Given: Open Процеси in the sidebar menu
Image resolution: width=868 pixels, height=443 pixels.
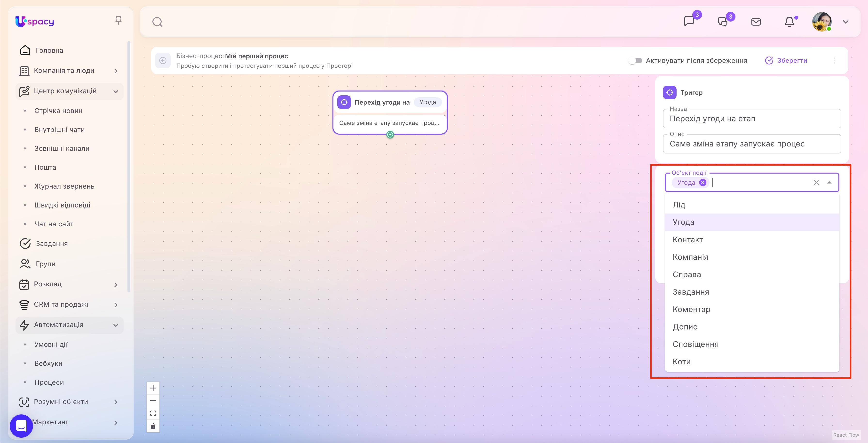Looking at the screenshot, I should pyautogui.click(x=49, y=382).
